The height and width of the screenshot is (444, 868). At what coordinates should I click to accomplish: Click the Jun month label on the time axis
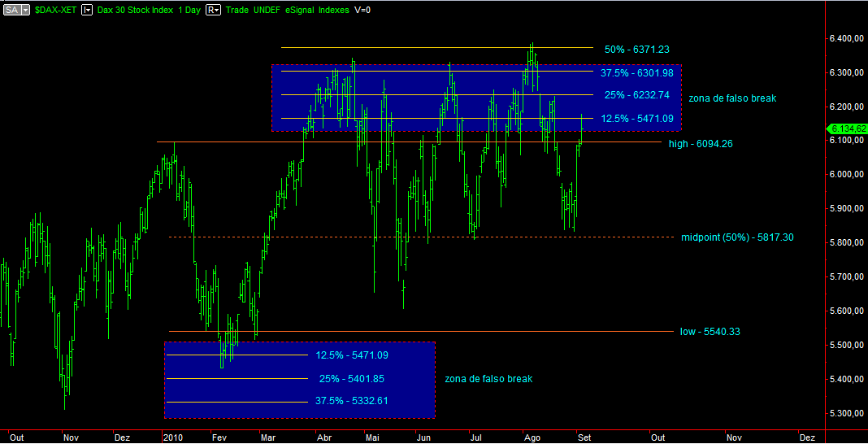point(423,438)
